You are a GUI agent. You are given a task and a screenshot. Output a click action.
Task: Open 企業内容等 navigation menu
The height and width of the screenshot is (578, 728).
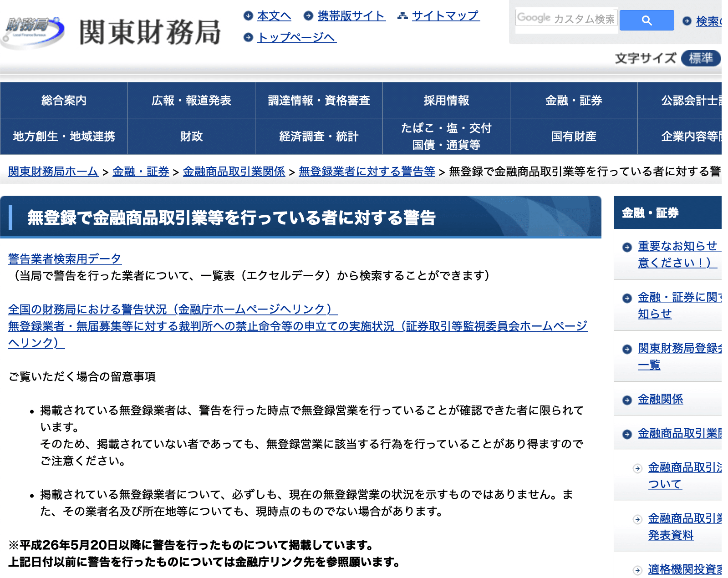[680, 137]
